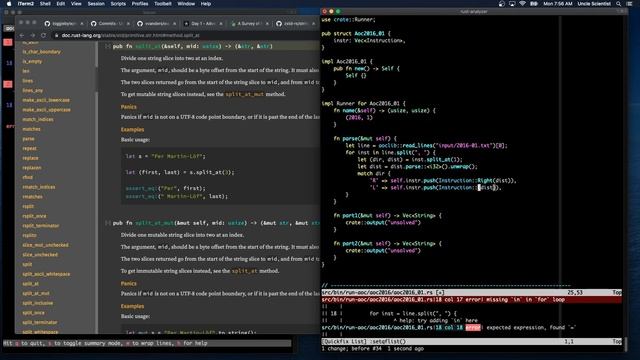The image size is (640, 360).
Task: Click the browser back arrow
Action: click(x=22, y=36)
